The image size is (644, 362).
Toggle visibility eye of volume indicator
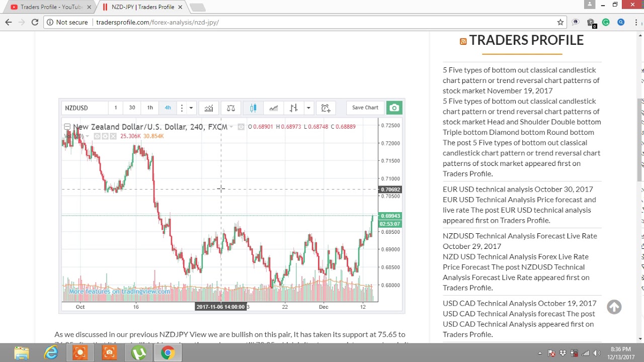click(x=97, y=136)
